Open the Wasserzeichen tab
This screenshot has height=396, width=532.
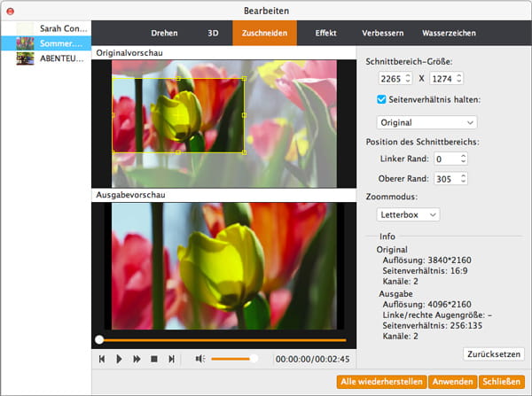tap(450, 33)
